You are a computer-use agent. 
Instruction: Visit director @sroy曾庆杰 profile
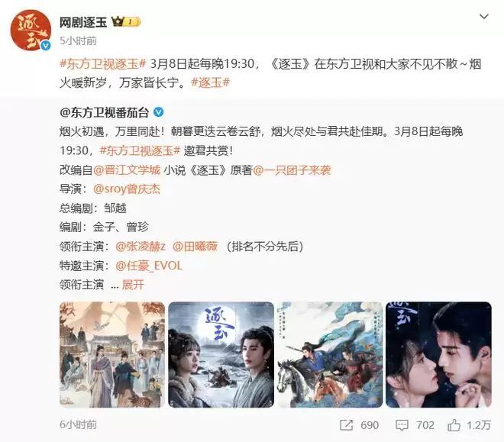[127, 189]
